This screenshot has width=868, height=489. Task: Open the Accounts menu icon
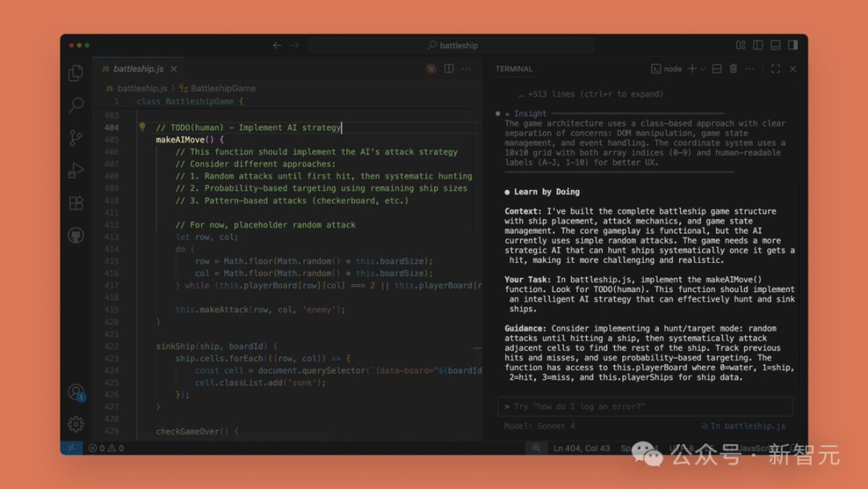[x=76, y=392]
